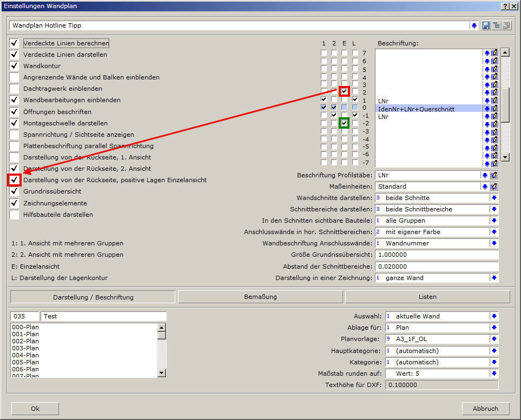Open the Wandschnitte darstellen dropdown

[493, 198]
